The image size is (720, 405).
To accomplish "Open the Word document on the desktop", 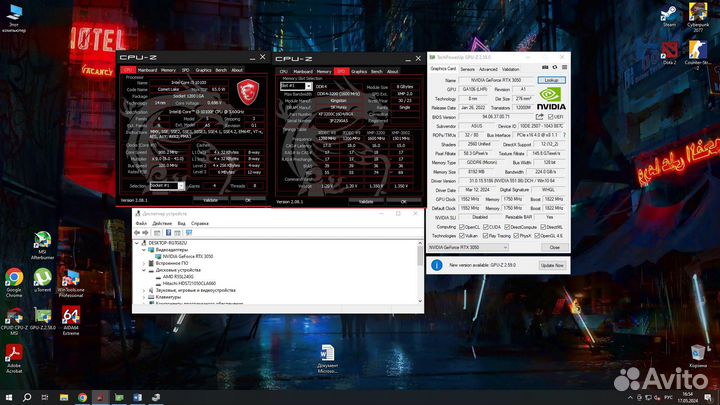I will point(327,358).
